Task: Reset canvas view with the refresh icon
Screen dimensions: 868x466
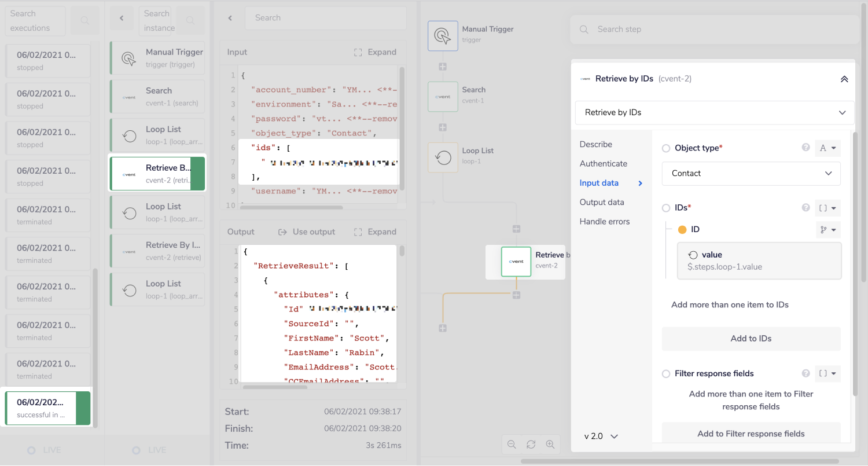Action: [x=531, y=444]
